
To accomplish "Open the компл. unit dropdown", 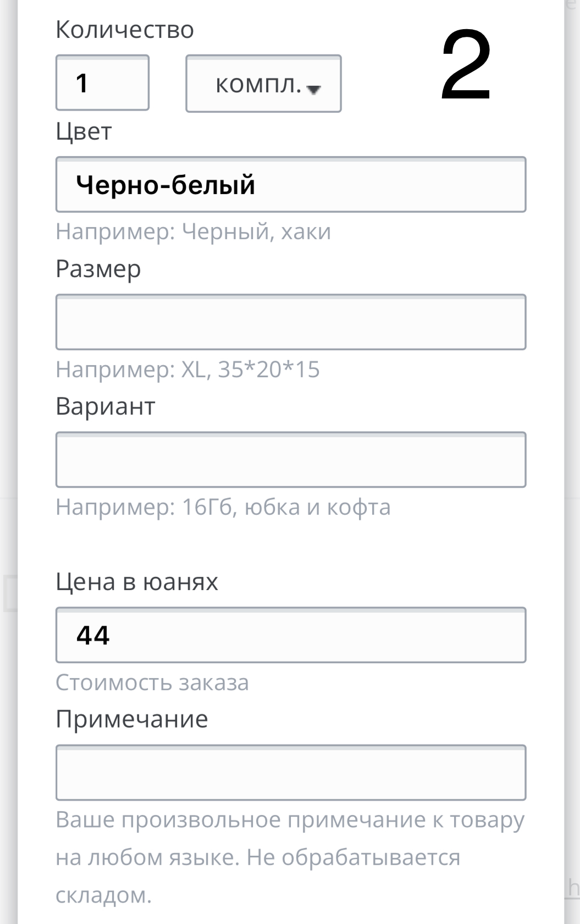I will click(x=263, y=84).
